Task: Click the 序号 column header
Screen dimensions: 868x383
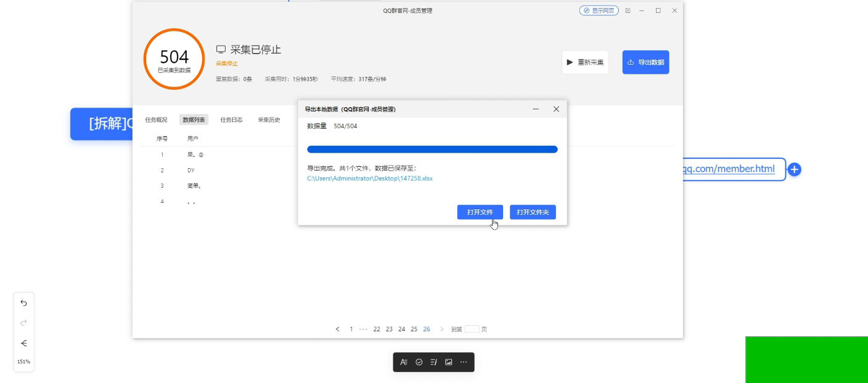Action: tap(162, 139)
